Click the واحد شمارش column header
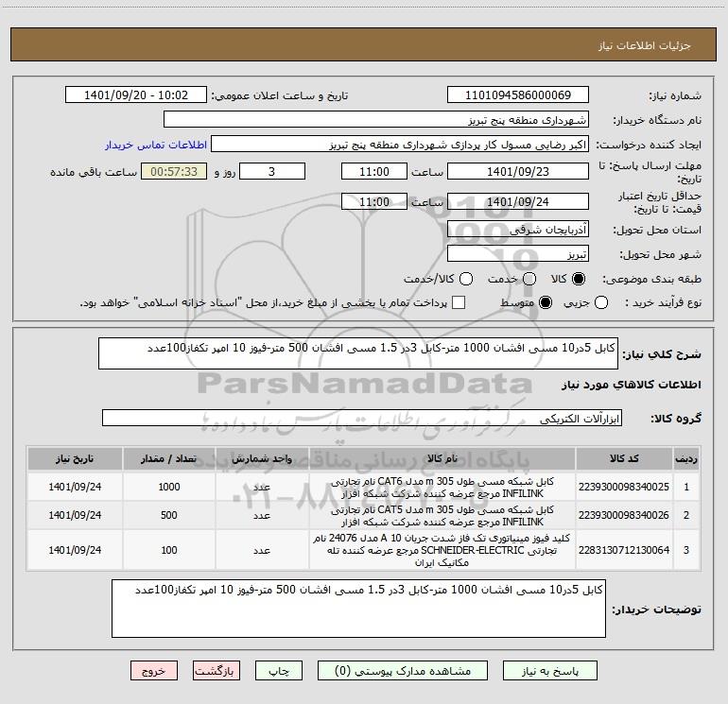The image size is (728, 704). click(262, 458)
